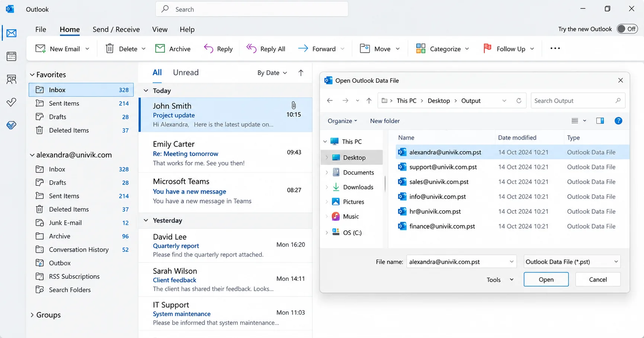The height and width of the screenshot is (338, 644).
Task: Toggle the preview pane in file dialog
Action: coord(600,121)
